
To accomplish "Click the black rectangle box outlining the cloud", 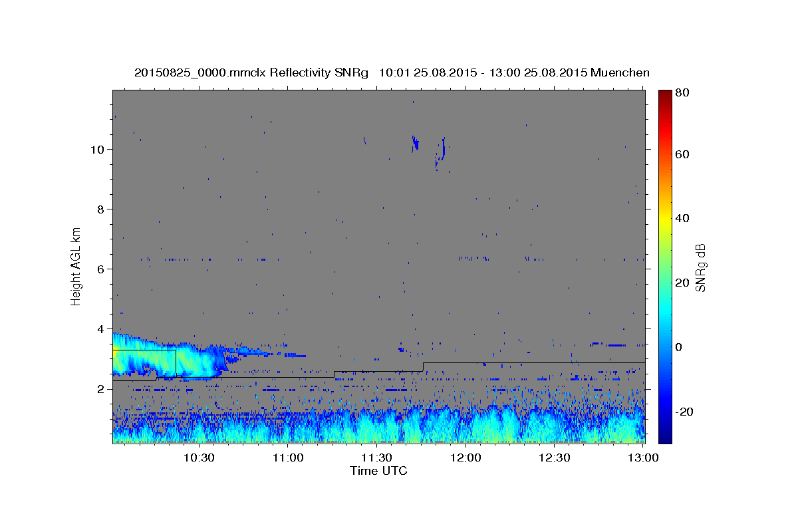I will click(x=144, y=364).
